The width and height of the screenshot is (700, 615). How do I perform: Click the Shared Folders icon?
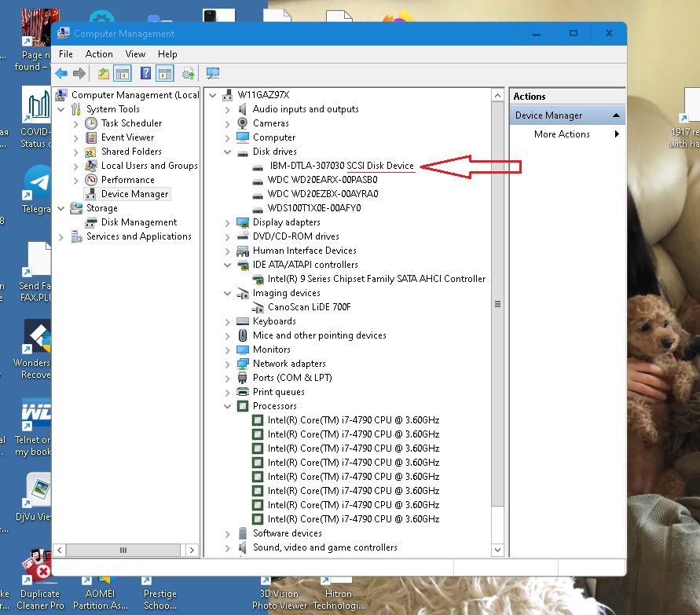(x=91, y=152)
